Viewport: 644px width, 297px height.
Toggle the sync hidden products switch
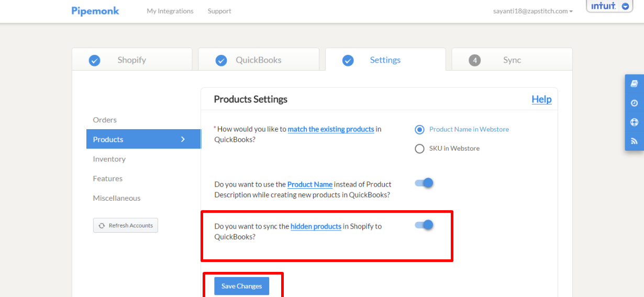(424, 225)
